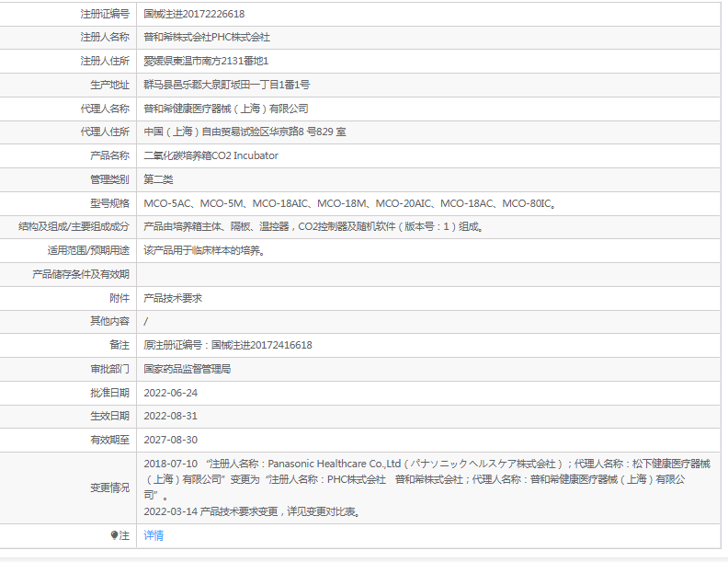Select approval date 2022-06-24

tap(170, 393)
